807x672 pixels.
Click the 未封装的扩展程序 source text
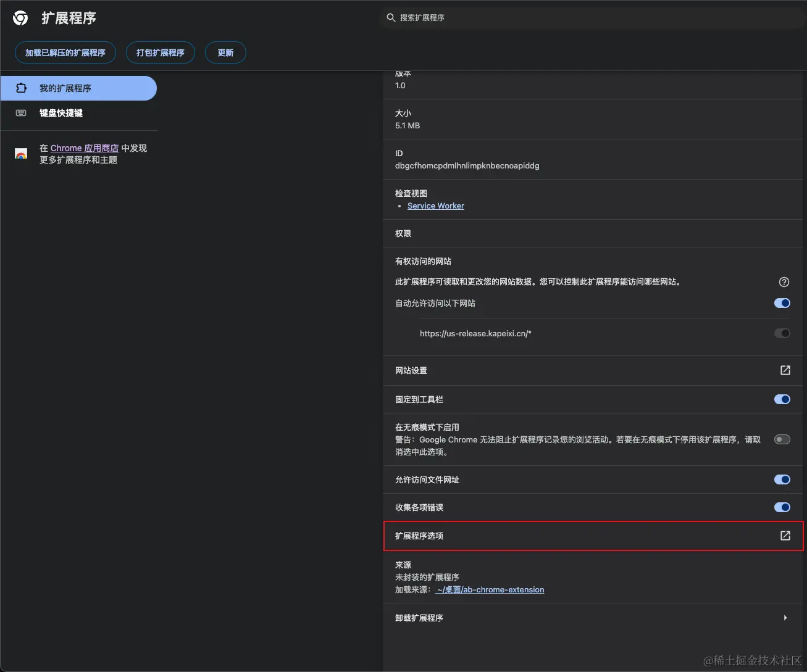coord(427,577)
